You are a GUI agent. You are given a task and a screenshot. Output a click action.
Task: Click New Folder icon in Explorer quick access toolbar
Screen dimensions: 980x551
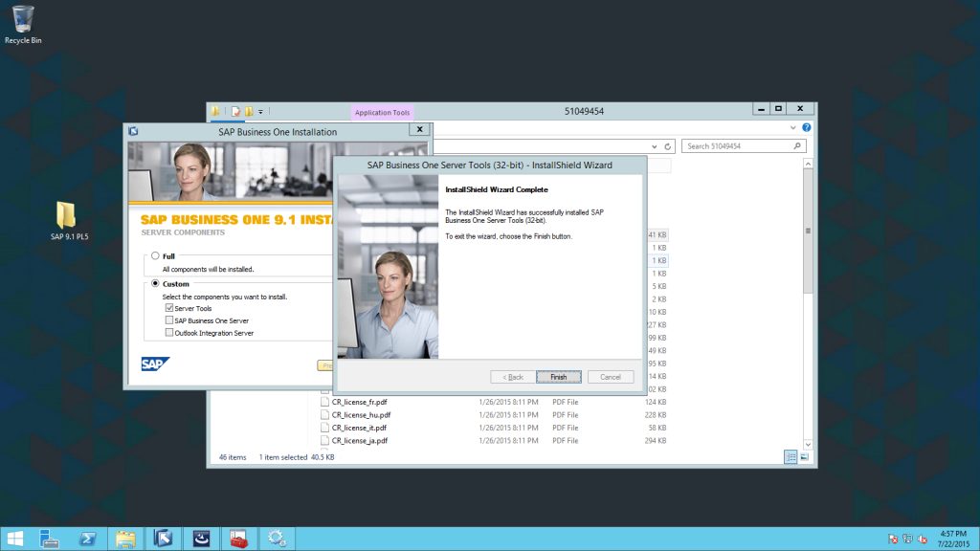click(249, 111)
